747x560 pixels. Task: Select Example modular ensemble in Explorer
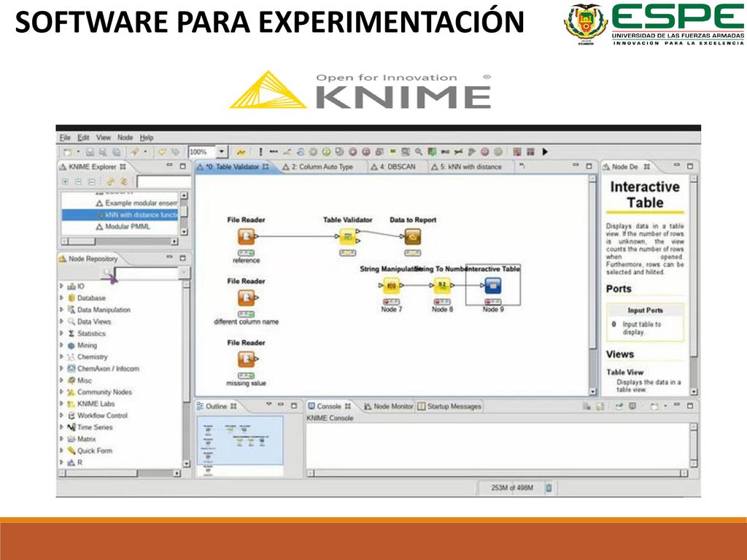136,203
